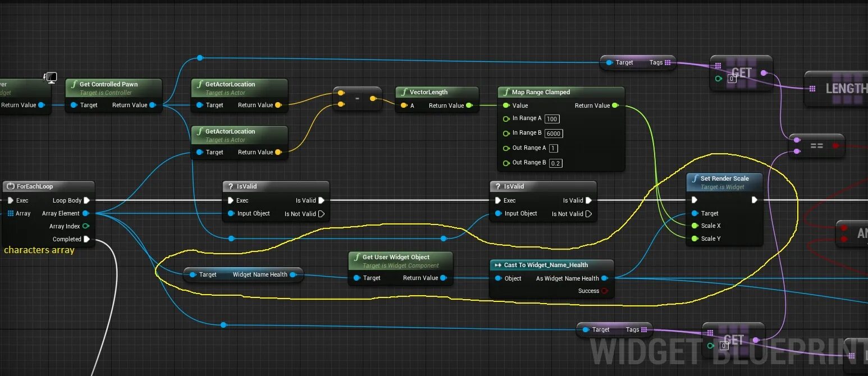This screenshot has width=868, height=376.
Task: Click the monitor icon on the leftmost node
Action: (51, 77)
